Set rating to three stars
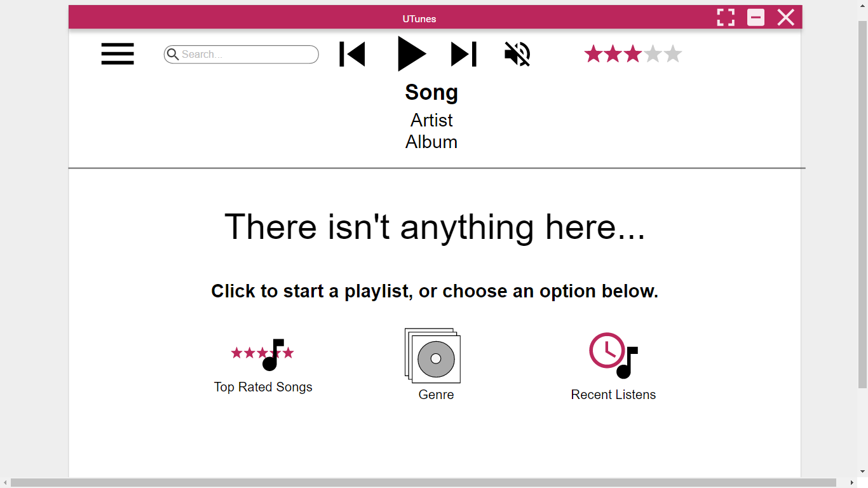This screenshot has height=488, width=868. coord(633,54)
